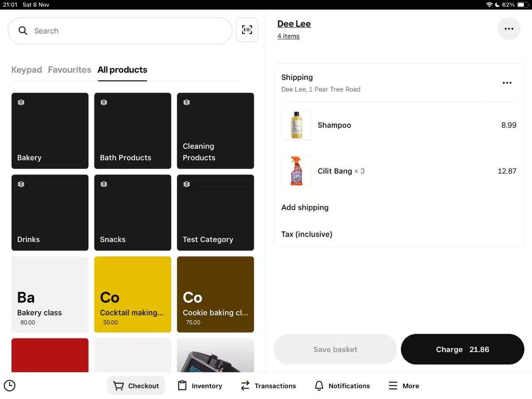Viewport: 532px width, 399px height.
Task: Switch to the Keypad tab
Action: [27, 70]
